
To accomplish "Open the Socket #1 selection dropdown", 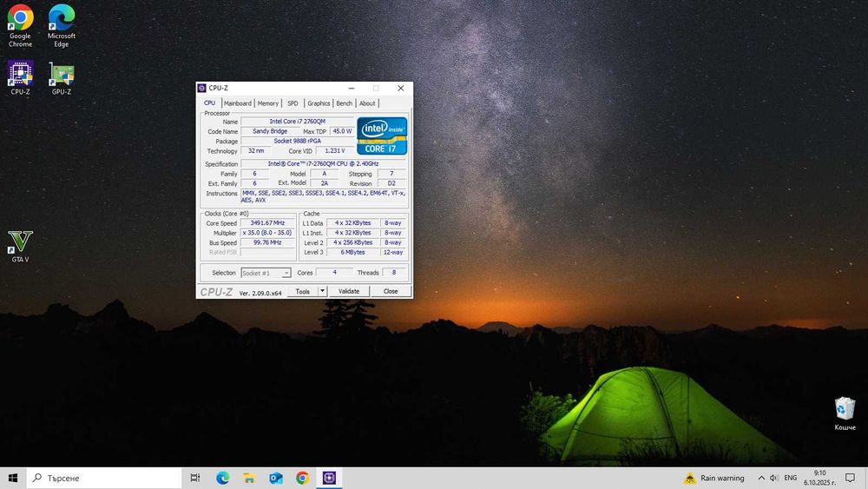I will tap(266, 273).
